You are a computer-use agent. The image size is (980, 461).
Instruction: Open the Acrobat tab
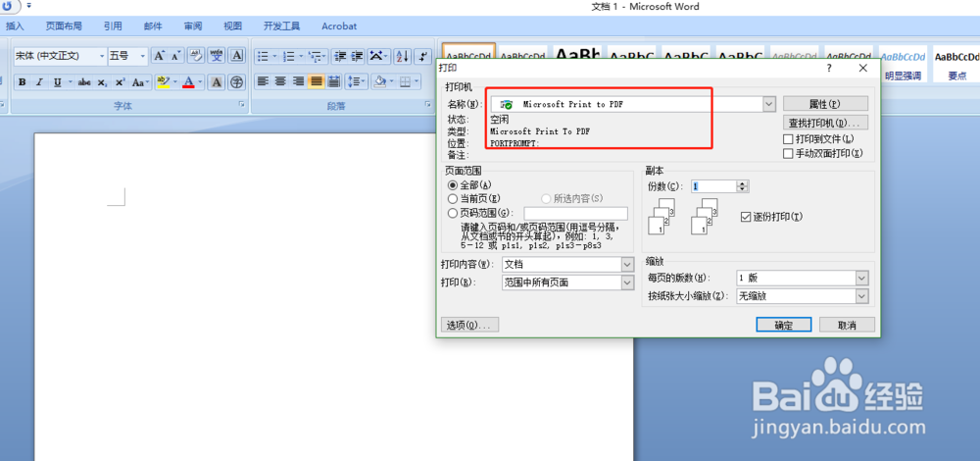(339, 26)
